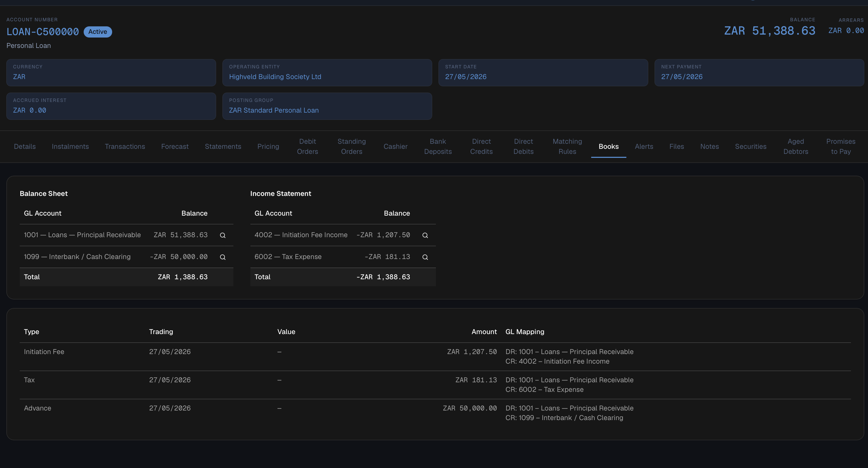Click the Currency ZAR card

(111, 73)
